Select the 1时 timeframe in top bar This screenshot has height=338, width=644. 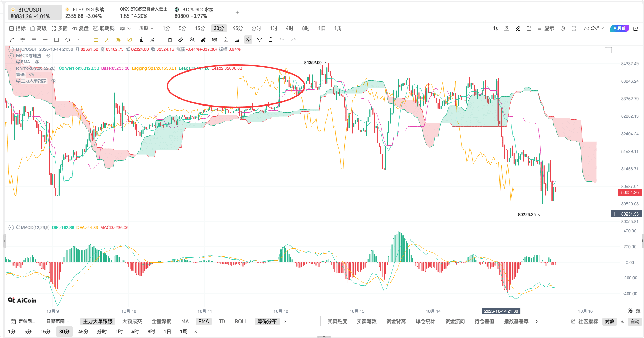click(273, 28)
